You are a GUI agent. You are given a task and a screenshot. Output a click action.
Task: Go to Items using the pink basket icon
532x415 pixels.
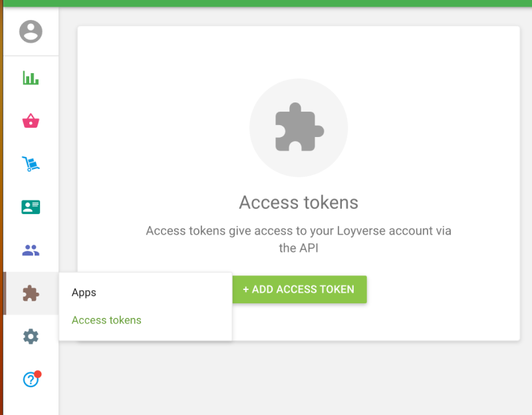point(31,121)
